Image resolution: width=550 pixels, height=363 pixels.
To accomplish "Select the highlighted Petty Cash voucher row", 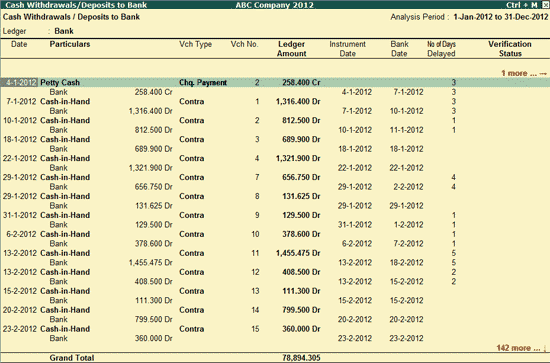I will coord(275,82).
